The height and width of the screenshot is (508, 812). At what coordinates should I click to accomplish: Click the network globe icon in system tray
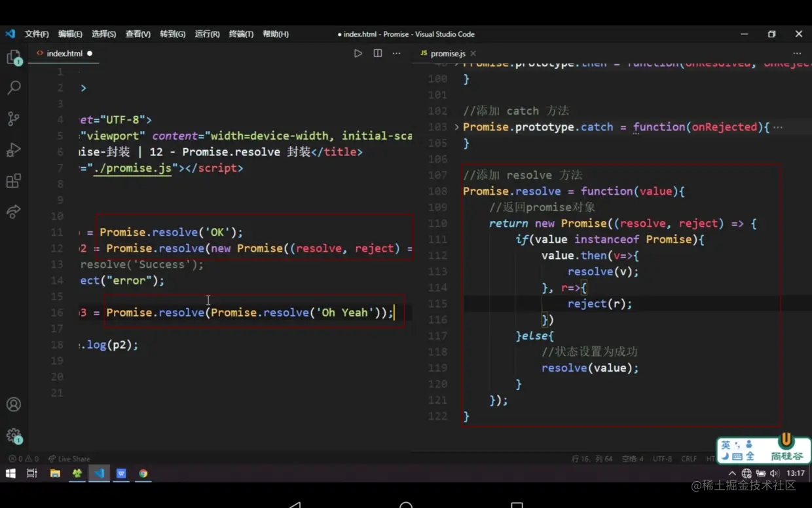click(746, 473)
